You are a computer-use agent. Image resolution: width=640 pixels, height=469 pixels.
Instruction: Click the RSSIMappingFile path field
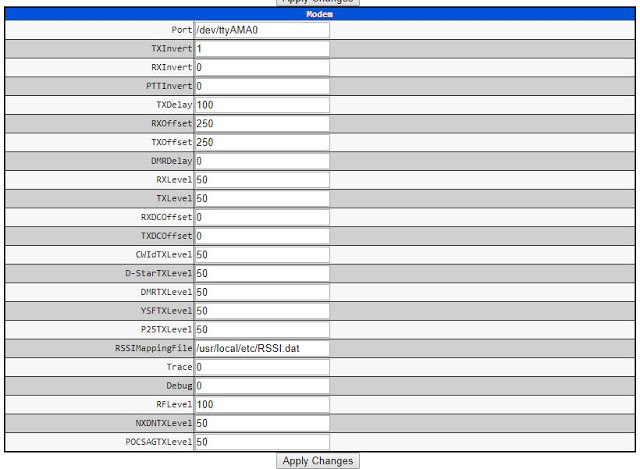click(262, 349)
